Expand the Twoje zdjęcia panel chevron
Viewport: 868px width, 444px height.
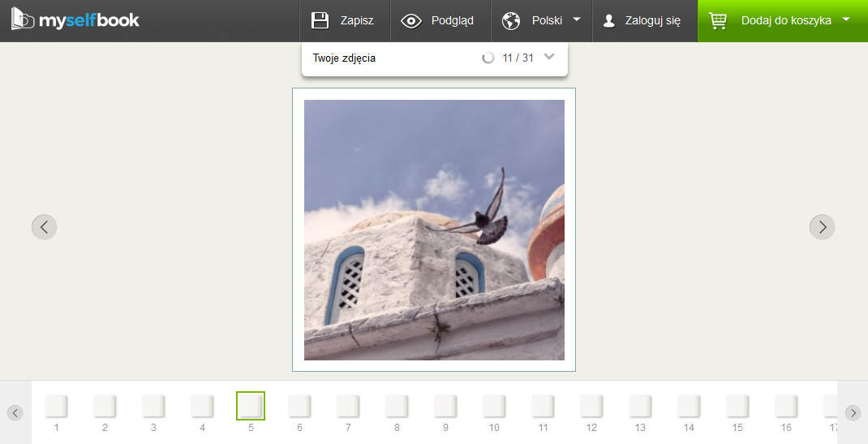pyautogui.click(x=549, y=57)
